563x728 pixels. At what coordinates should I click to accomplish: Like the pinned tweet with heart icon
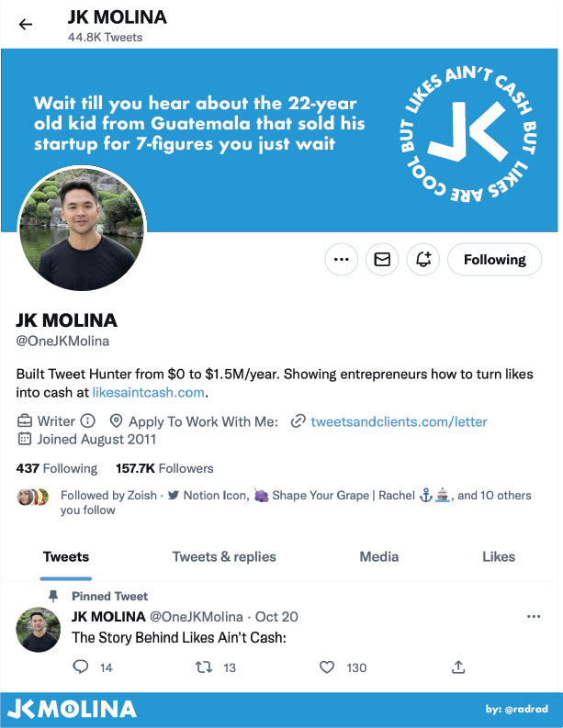[x=327, y=667]
